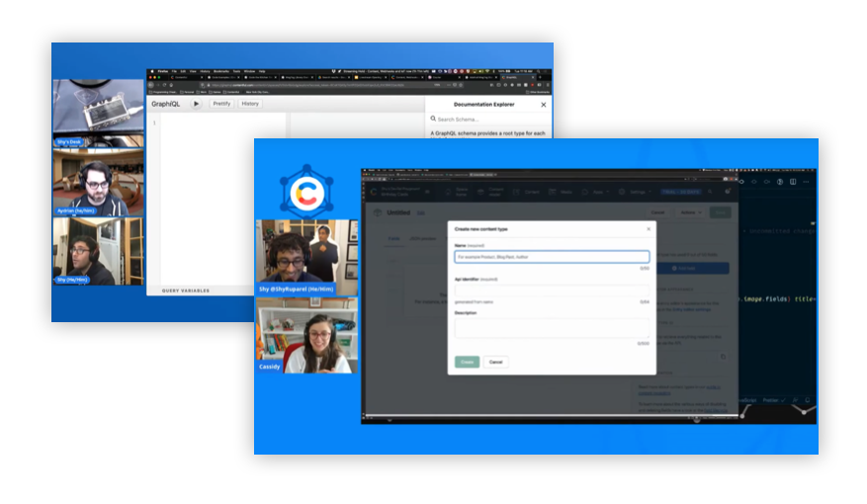
Task: Select the Shy (He/Him) webcam thumbnail
Action: click(99, 251)
